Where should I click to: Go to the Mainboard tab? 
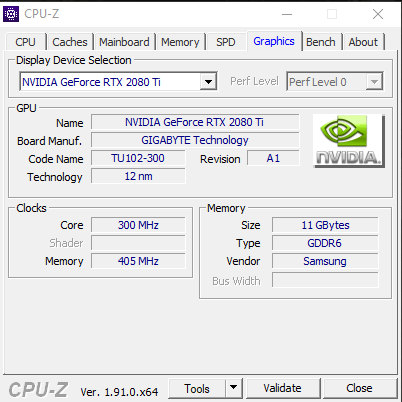tap(124, 42)
